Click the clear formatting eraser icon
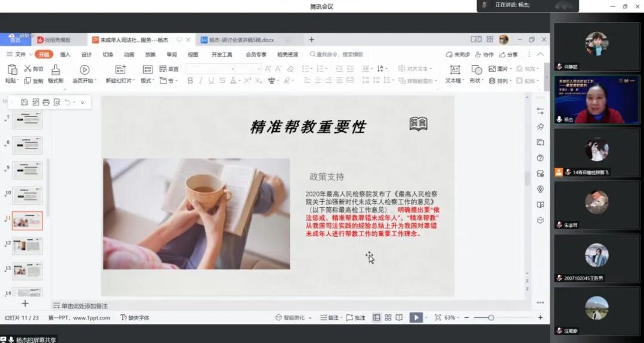The image size is (644, 343). pyautogui.click(x=290, y=69)
